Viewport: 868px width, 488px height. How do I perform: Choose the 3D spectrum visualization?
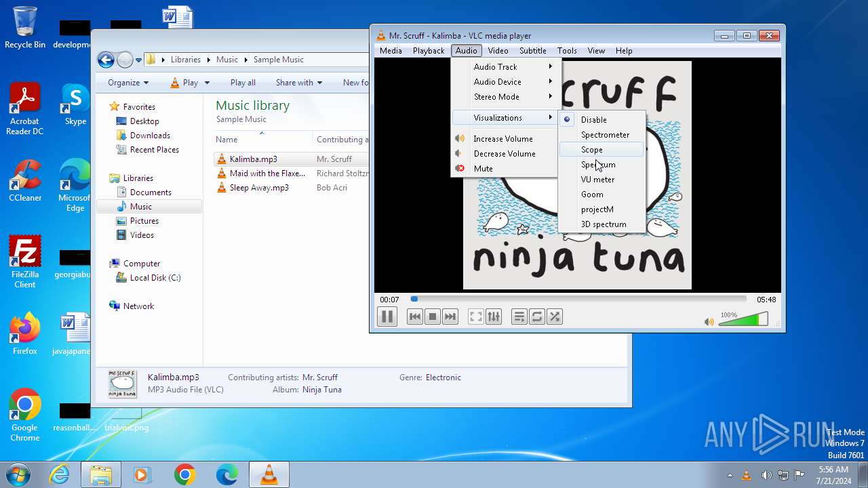[x=602, y=224]
